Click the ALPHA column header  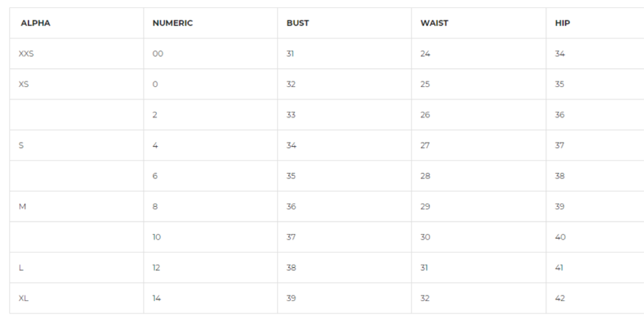[x=35, y=23]
